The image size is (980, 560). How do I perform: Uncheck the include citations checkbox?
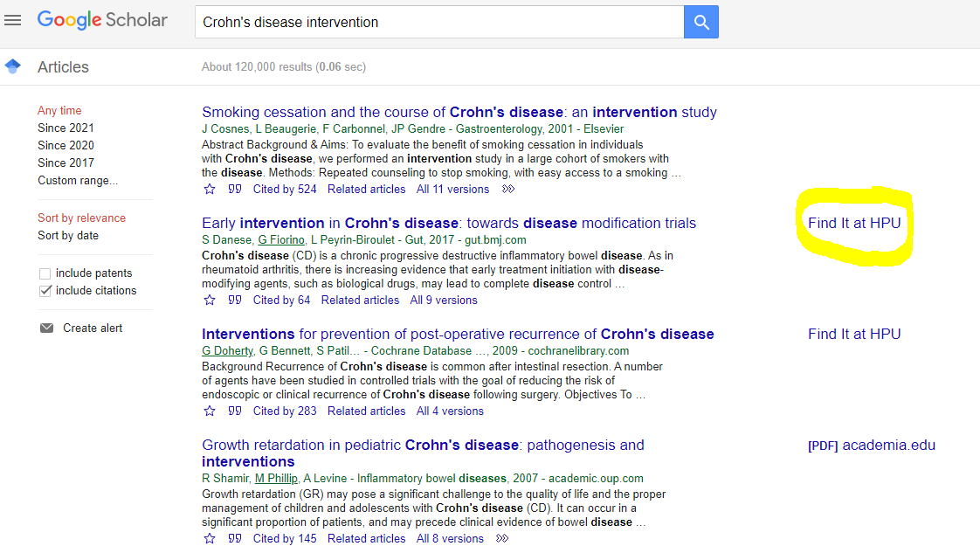click(x=45, y=291)
